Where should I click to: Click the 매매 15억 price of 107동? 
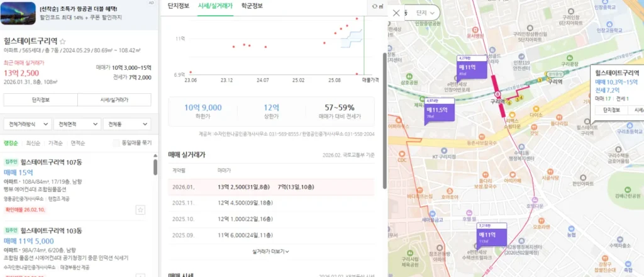point(18,172)
